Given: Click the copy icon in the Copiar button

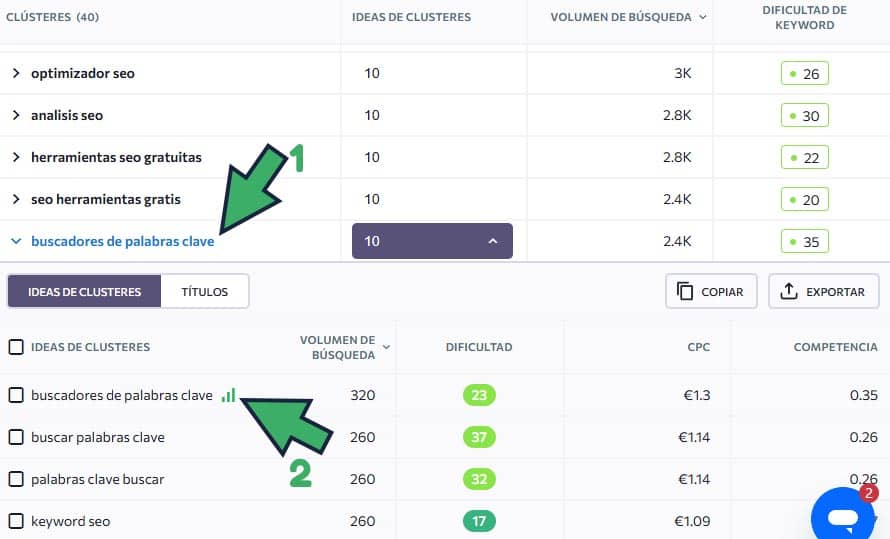Looking at the screenshot, I should (x=685, y=291).
